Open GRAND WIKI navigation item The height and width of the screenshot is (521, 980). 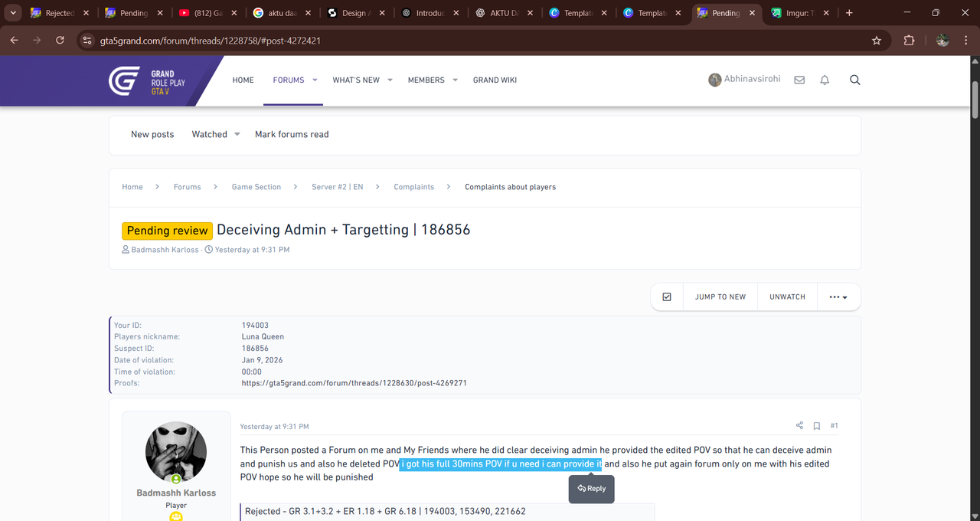tap(495, 80)
